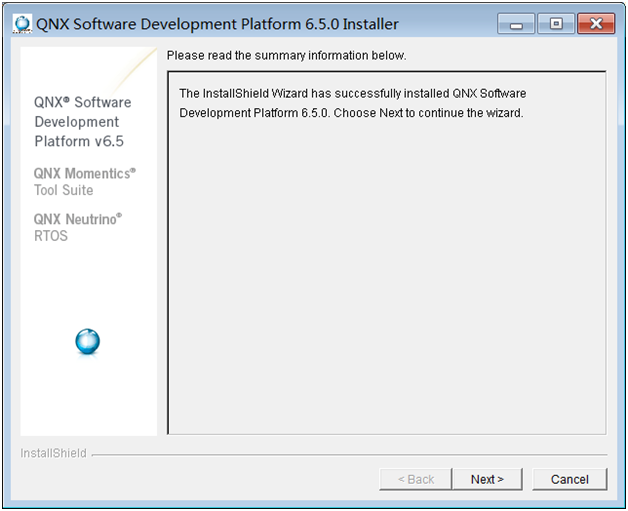The width and height of the screenshot is (628, 511).
Task: Cancel the QNX installer
Action: [570, 479]
